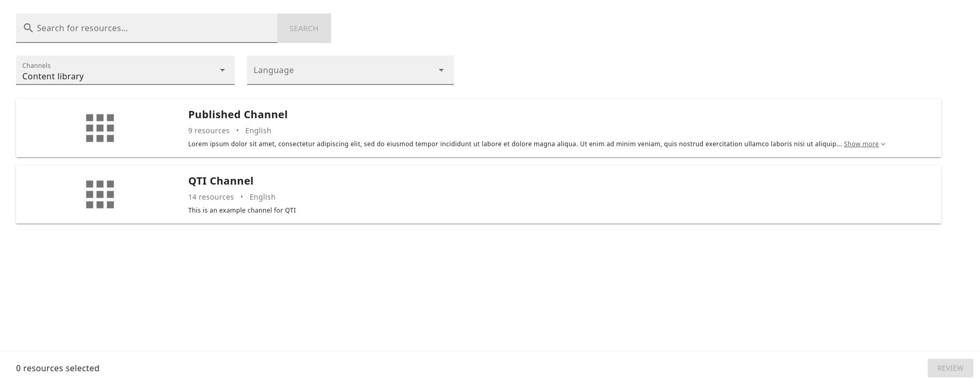The image size is (980, 379).
Task: Click the chevron beside Show more
Action: click(x=883, y=144)
